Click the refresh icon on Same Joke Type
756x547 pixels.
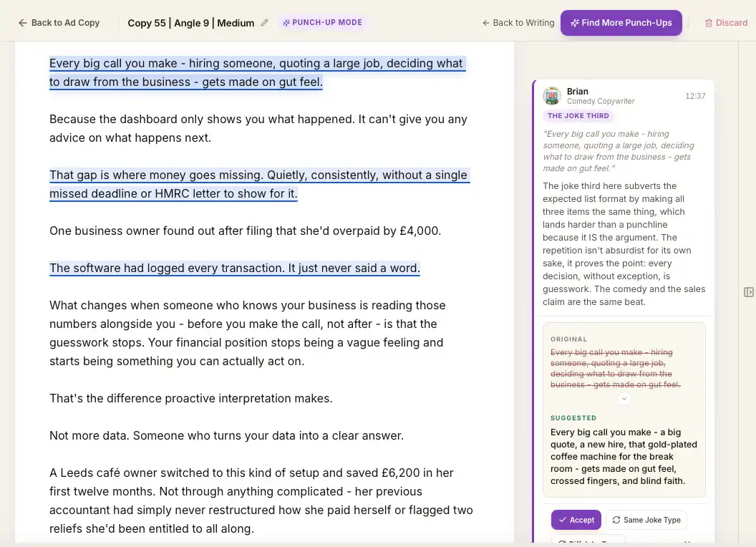pyautogui.click(x=616, y=520)
